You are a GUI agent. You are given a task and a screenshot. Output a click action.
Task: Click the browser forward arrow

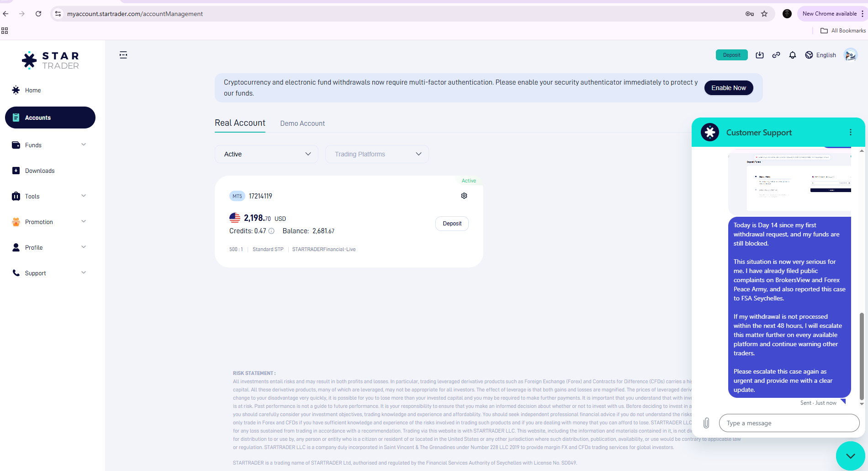point(22,14)
